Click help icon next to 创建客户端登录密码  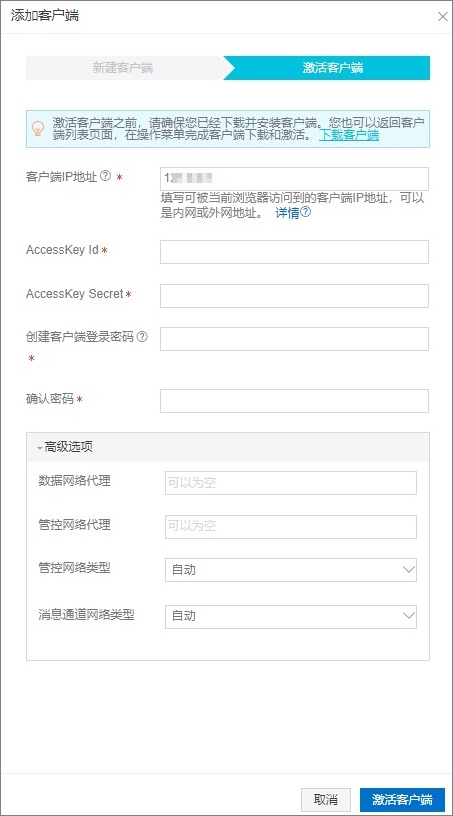click(142, 337)
